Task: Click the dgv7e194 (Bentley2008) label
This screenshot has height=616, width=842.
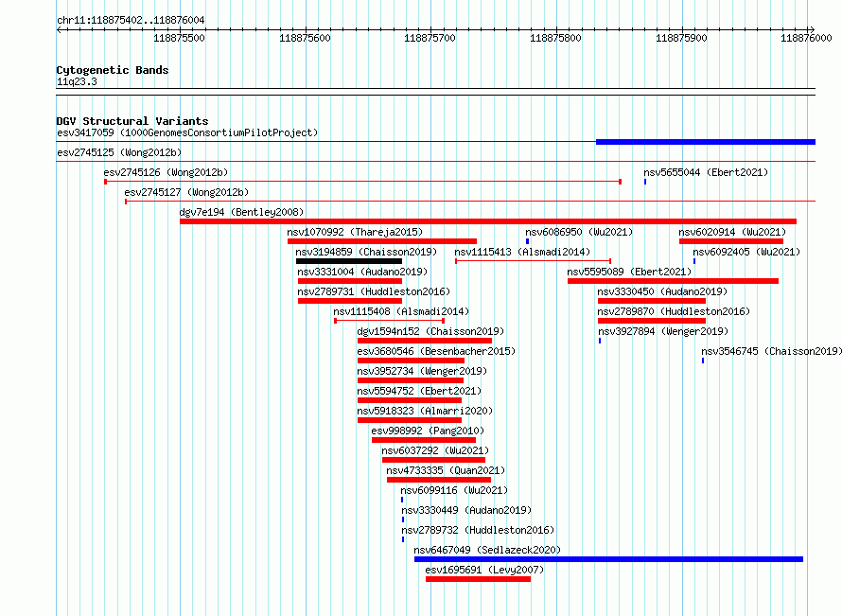Action: (x=241, y=212)
